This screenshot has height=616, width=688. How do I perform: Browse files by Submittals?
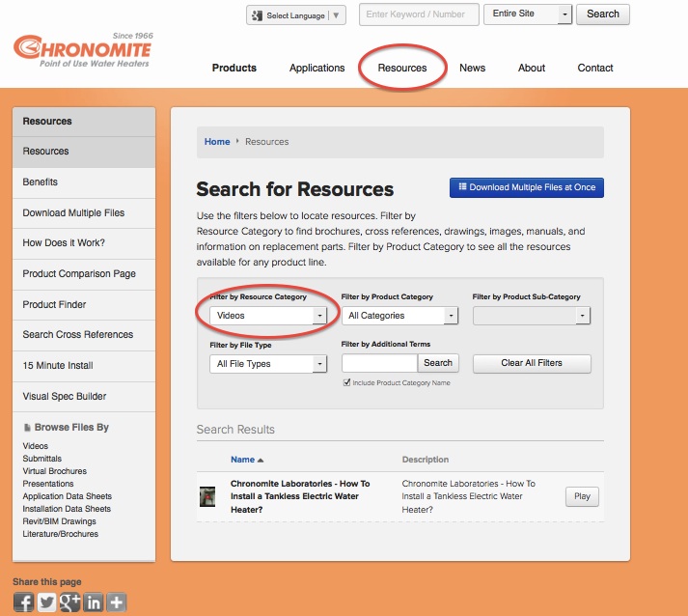tap(42, 459)
